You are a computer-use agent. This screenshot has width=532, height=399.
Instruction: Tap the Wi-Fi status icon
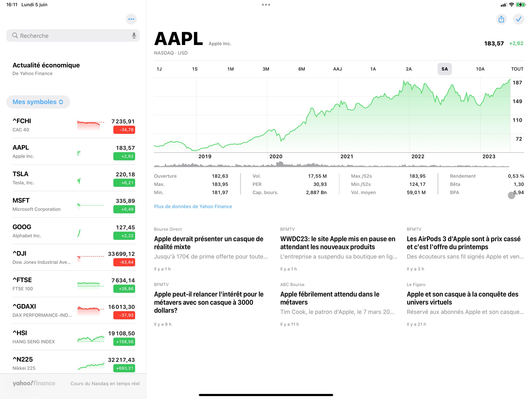click(512, 4)
